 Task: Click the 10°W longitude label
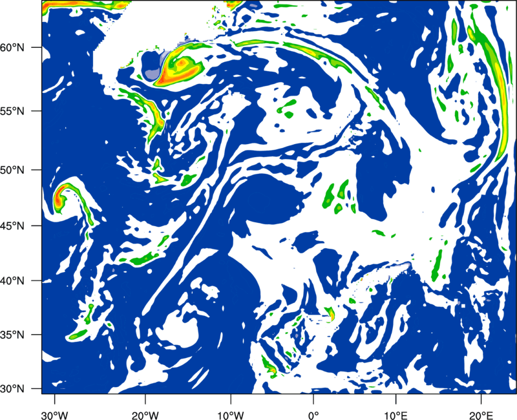(x=230, y=415)
